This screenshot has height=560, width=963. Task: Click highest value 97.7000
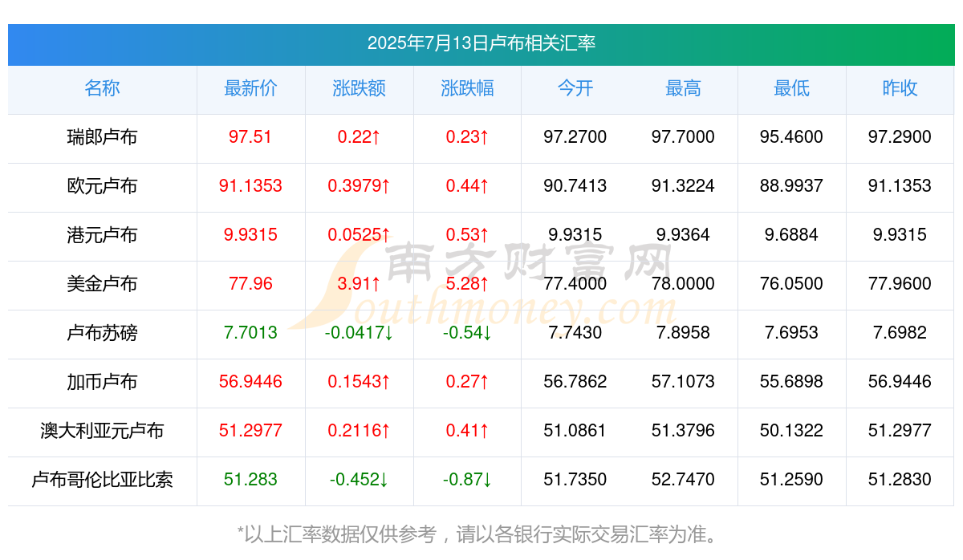coord(683,137)
